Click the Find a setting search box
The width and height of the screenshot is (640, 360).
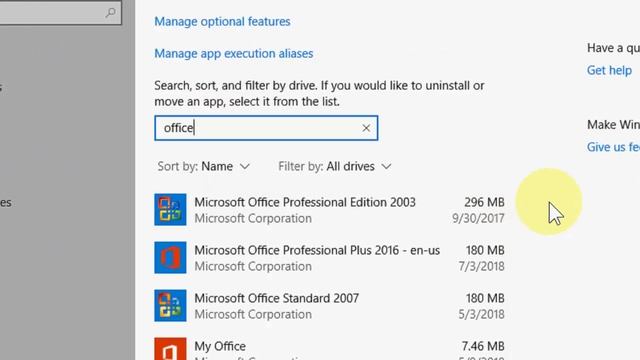[61, 13]
